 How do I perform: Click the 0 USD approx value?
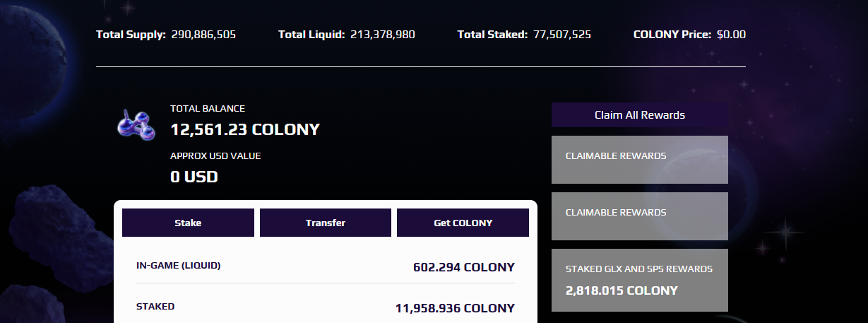194,177
